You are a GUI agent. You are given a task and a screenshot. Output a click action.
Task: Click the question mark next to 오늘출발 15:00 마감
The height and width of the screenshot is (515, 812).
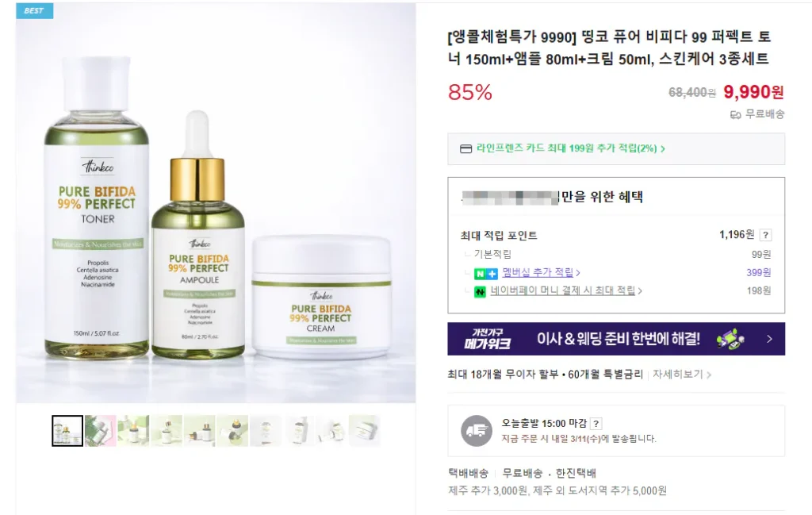click(x=596, y=424)
